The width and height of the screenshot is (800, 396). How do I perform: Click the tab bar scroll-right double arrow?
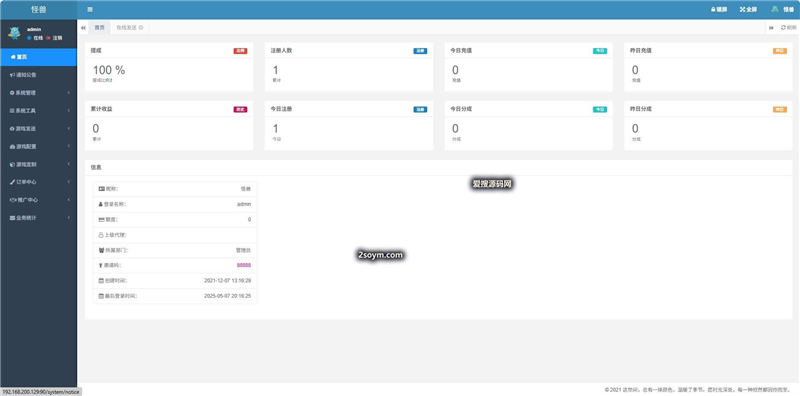pyautogui.click(x=771, y=28)
